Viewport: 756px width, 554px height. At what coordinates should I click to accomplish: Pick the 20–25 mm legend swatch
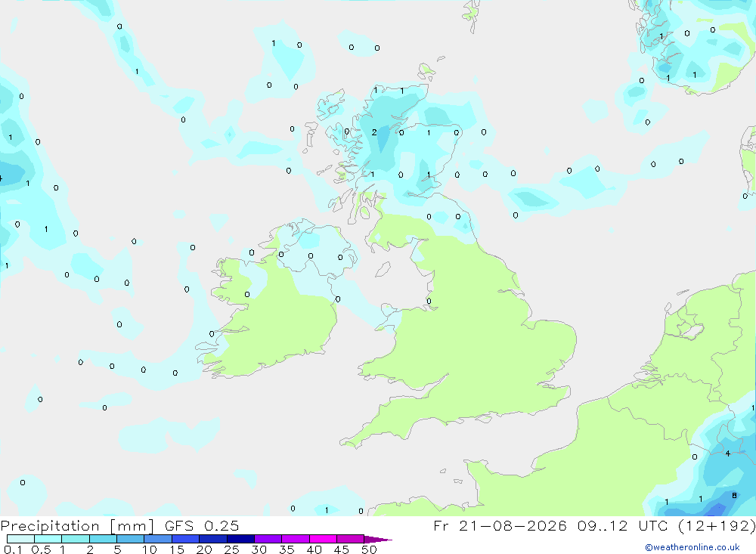click(x=212, y=539)
